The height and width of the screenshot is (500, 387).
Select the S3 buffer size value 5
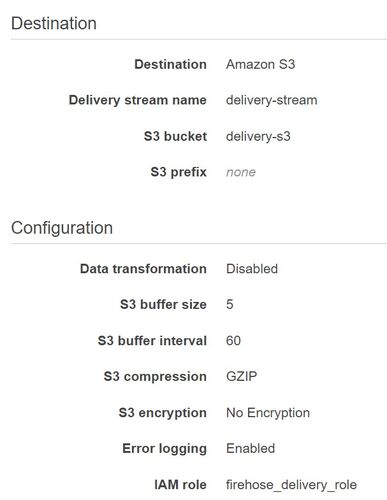pyautogui.click(x=230, y=304)
